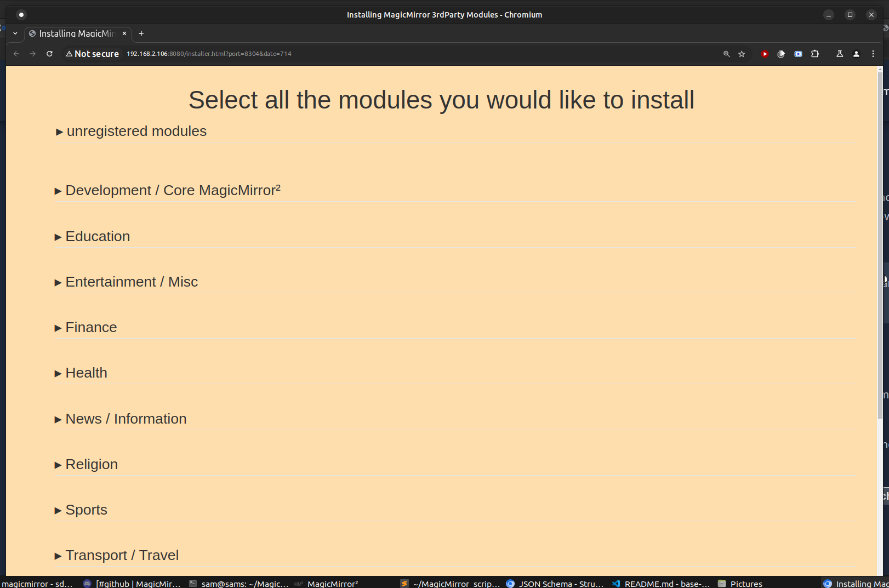Screen dimensions: 889x588
Task: Open the zoom control icon
Action: [726, 54]
